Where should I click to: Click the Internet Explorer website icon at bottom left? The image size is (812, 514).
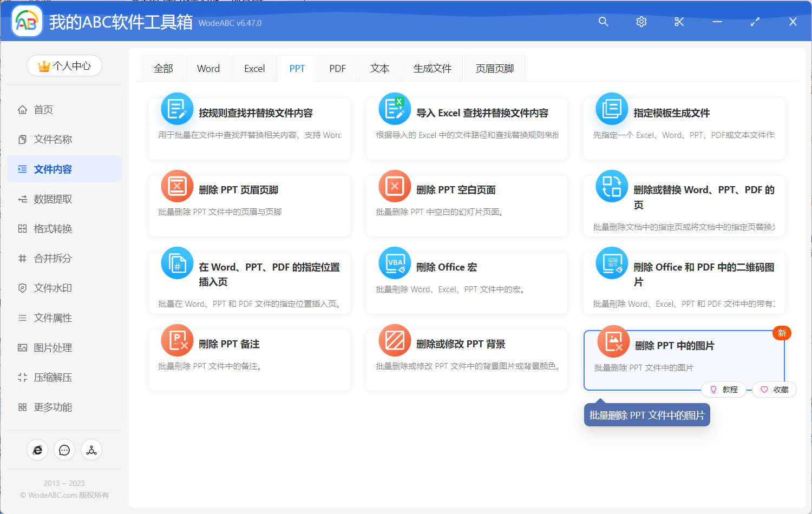tap(37, 450)
